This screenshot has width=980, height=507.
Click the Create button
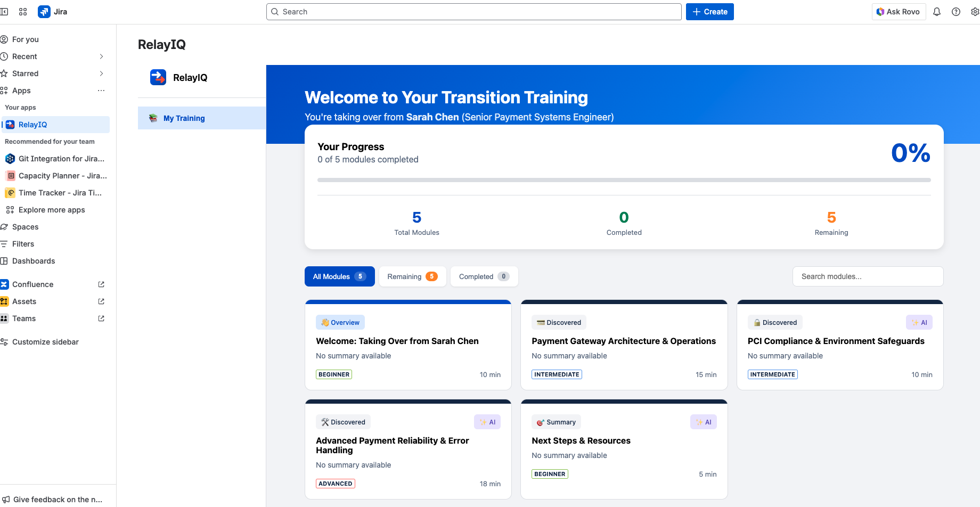click(x=709, y=12)
